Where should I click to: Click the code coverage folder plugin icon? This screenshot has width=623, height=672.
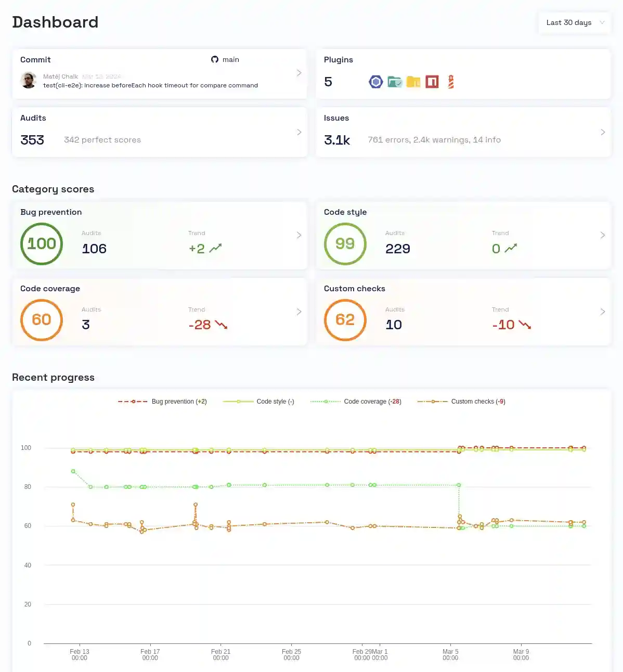tap(395, 82)
